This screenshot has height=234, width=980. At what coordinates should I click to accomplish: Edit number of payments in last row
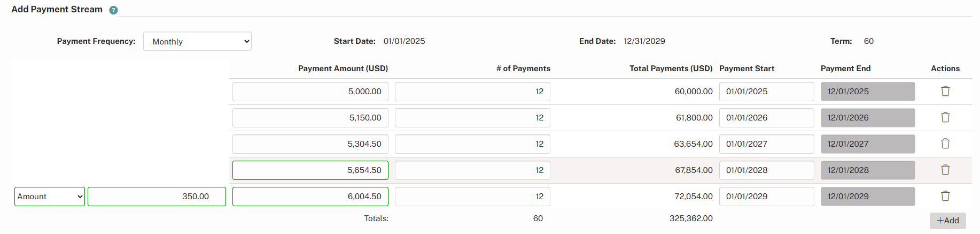[472, 197]
